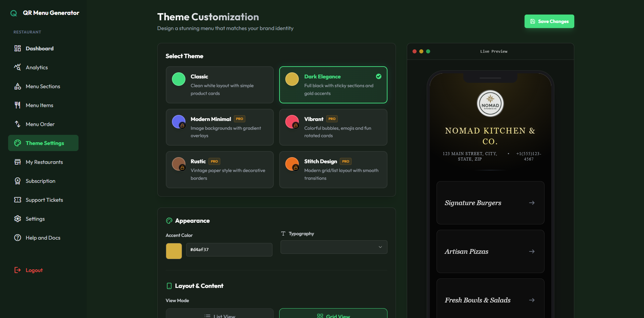Click the QR Menu Generator logo icon
Image resolution: width=644 pixels, height=318 pixels.
(x=13, y=13)
